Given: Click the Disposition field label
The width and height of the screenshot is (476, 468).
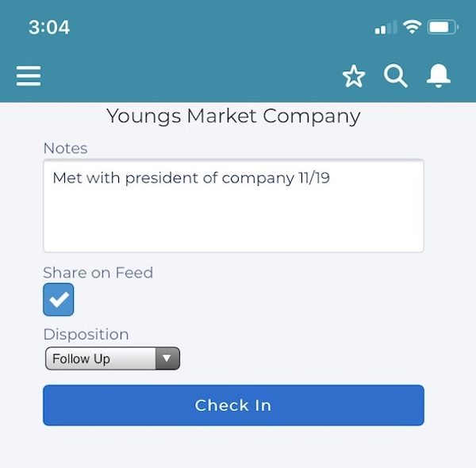Looking at the screenshot, I should 86,335.
